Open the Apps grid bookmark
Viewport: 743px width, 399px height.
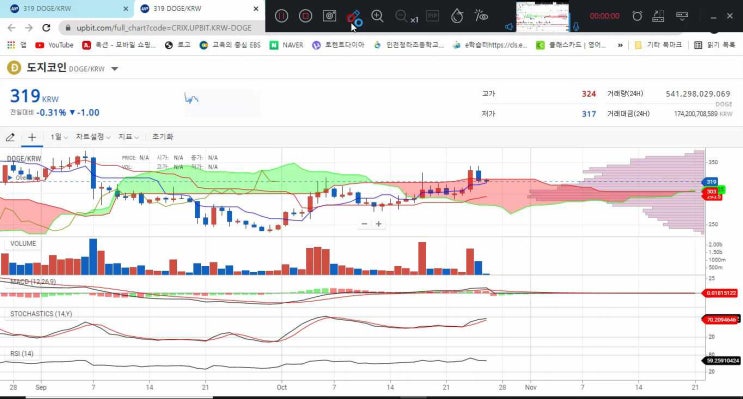[x=17, y=45]
